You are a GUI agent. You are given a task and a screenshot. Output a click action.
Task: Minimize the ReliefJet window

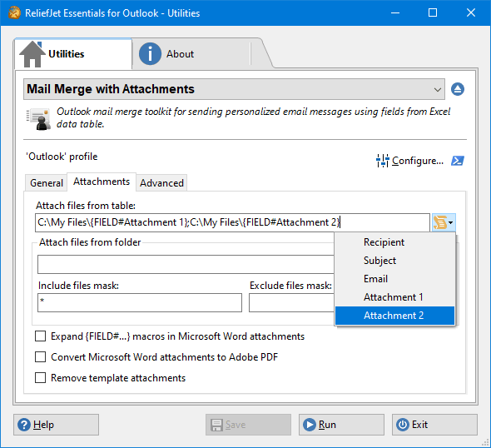(395, 12)
